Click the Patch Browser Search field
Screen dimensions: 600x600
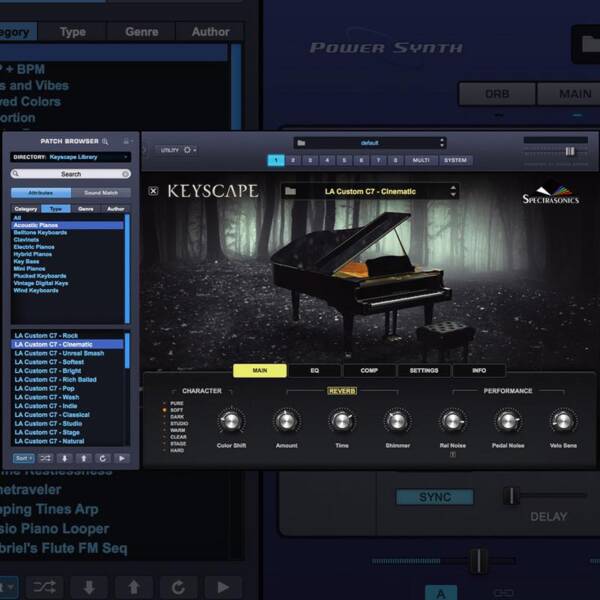tap(71, 174)
